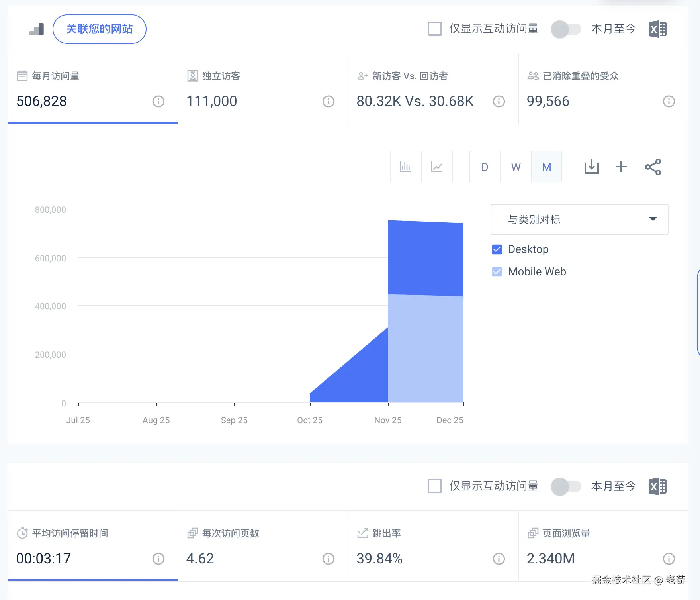This screenshot has width=700, height=600.
Task: Select the 独立访客 metric tab
Action: coord(263,88)
